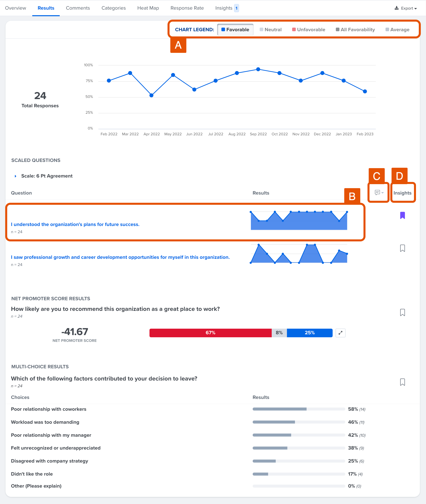
Task: Click the purple filled bookmark on first question
Action: click(x=402, y=215)
